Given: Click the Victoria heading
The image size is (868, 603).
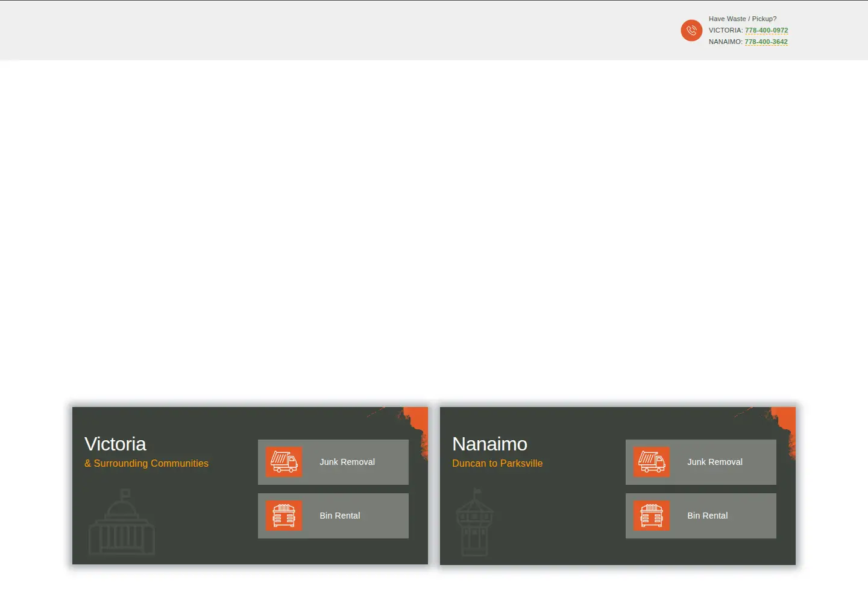Looking at the screenshot, I should pyautogui.click(x=115, y=444).
